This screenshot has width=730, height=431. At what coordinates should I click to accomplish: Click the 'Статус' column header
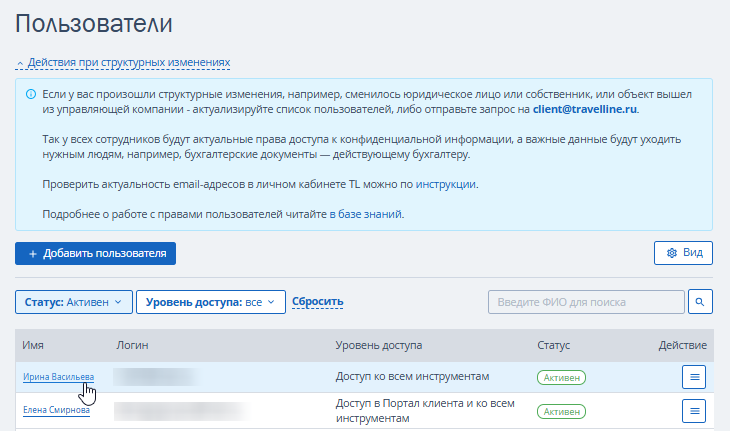(x=554, y=345)
